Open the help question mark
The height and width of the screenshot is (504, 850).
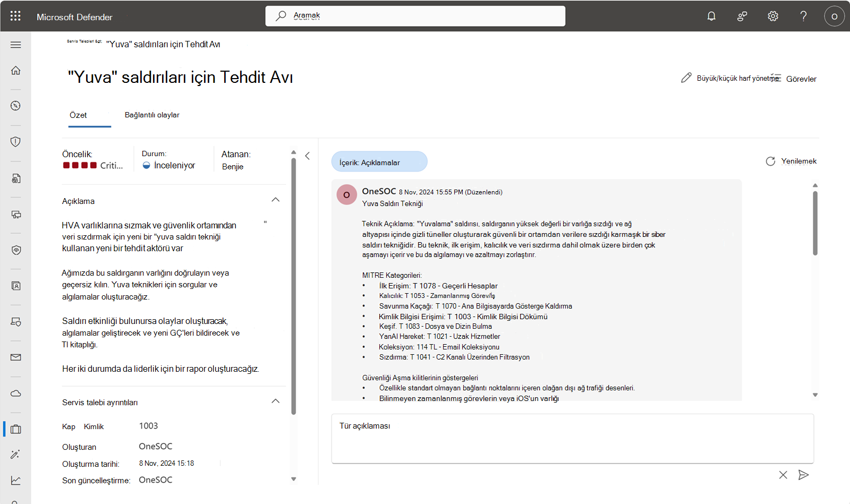(804, 16)
